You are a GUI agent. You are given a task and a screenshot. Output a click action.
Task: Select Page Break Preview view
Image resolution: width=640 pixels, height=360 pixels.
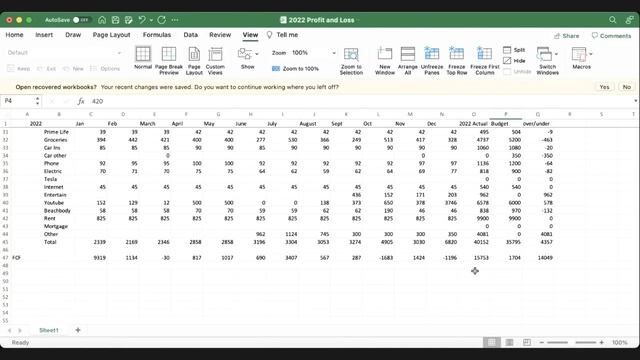click(x=169, y=60)
